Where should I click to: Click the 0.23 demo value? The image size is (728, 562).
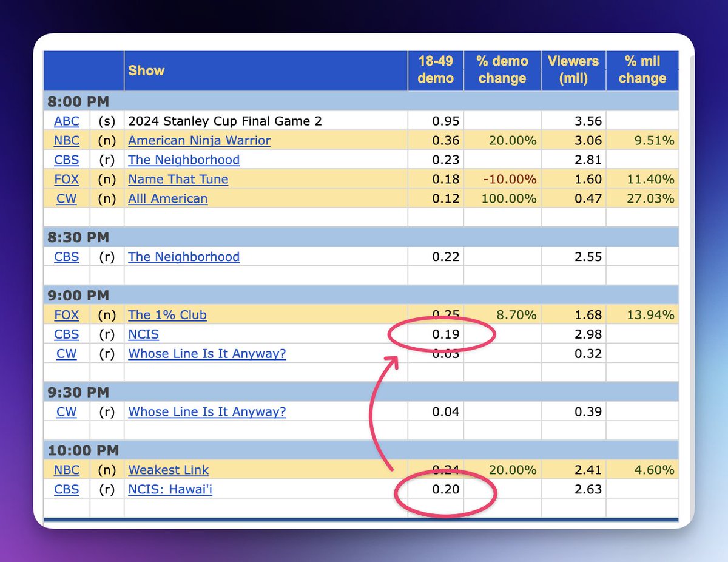tap(446, 160)
